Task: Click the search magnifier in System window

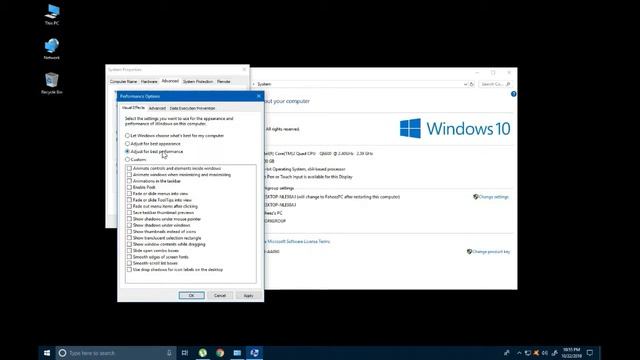Action: coord(508,84)
